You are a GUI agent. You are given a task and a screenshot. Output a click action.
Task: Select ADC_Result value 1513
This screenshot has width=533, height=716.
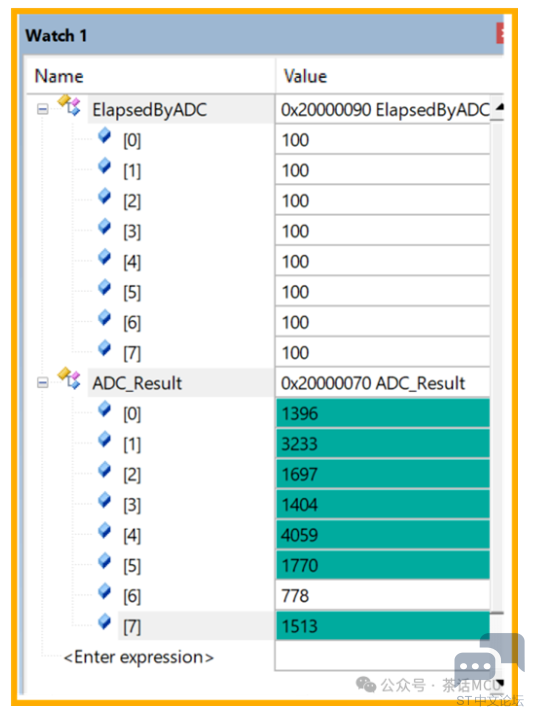pyautogui.click(x=383, y=626)
